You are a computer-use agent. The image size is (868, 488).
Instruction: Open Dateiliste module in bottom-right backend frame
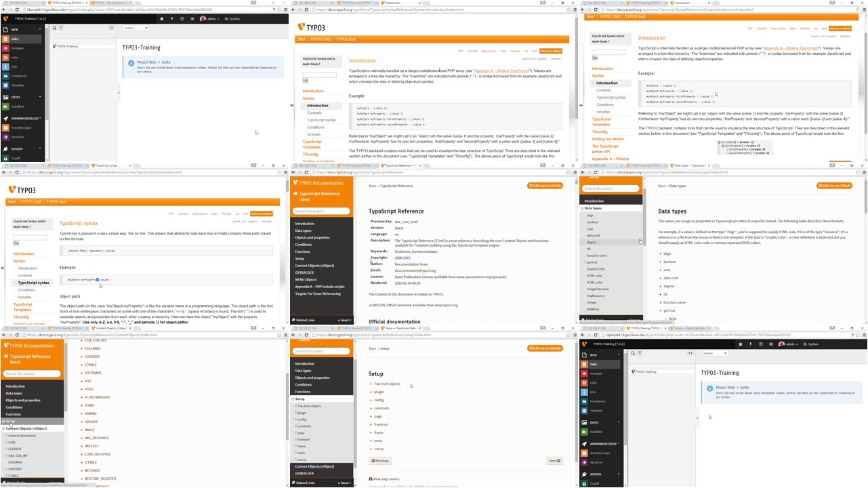click(601, 431)
